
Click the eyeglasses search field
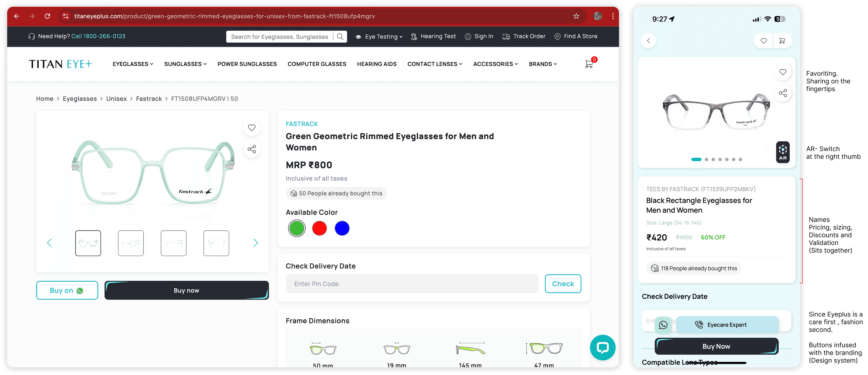click(280, 36)
